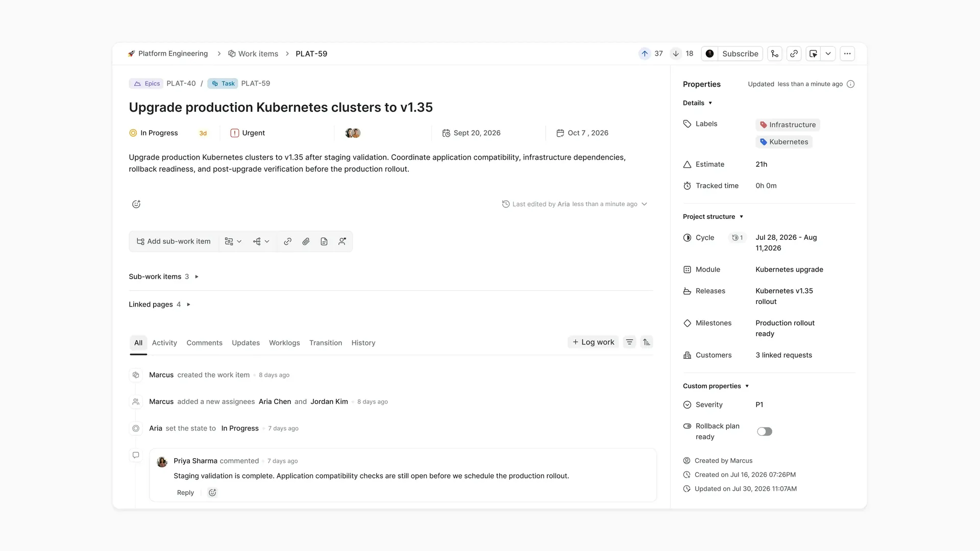Image resolution: width=980 pixels, height=551 pixels.
Task: Go to Platform Engineering breadcrumb
Action: [168, 54]
